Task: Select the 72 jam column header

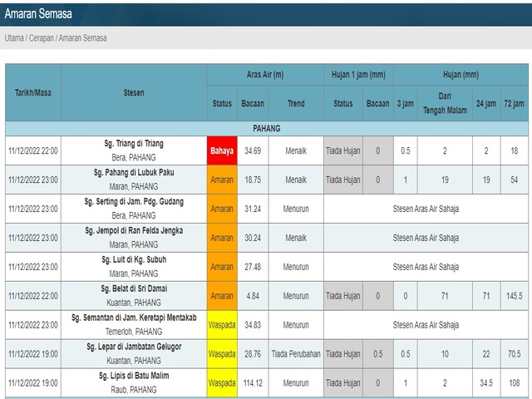Action: coord(515,104)
